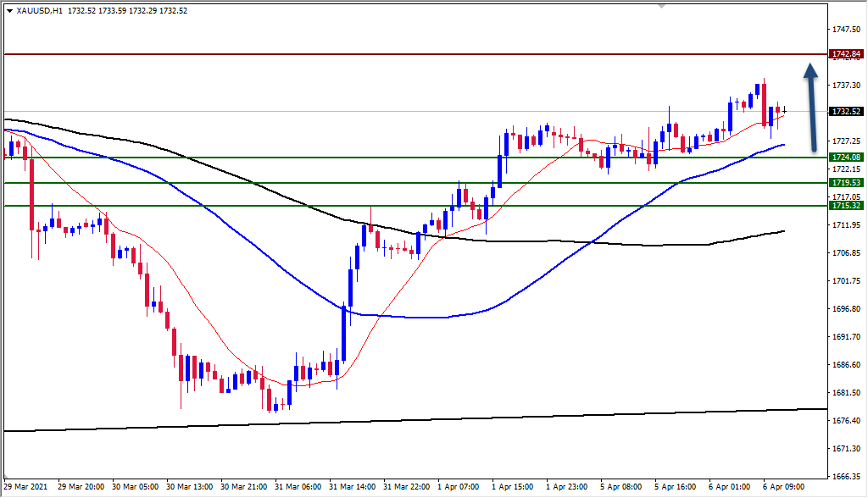Click the 1691.70 price scale label
This screenshot has height=498, width=868.
pyautogui.click(x=847, y=337)
